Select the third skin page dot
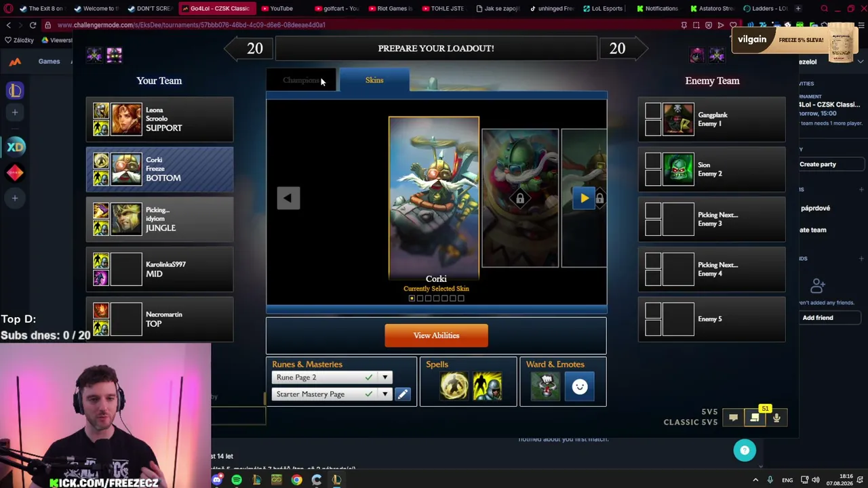Image resolution: width=868 pixels, height=488 pixels. click(x=428, y=298)
